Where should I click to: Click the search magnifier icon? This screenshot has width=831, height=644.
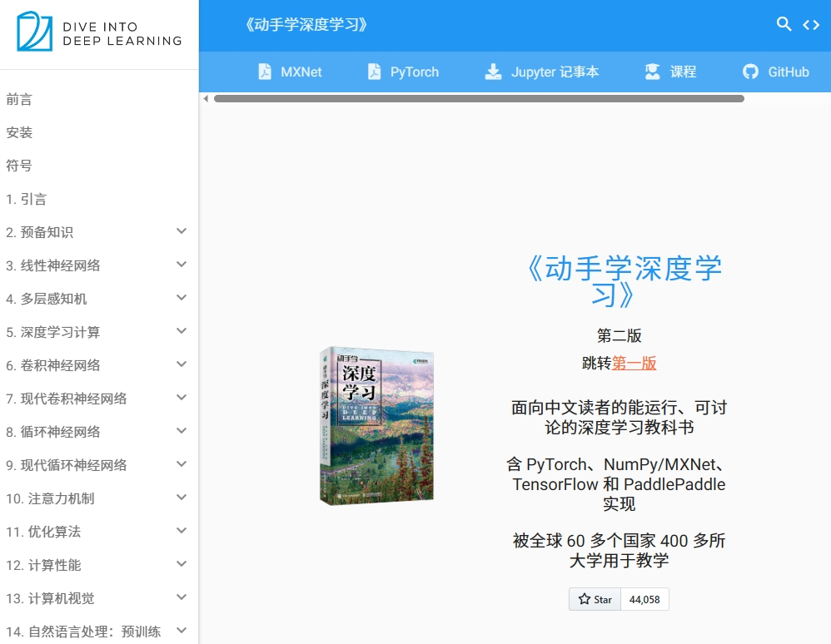point(784,24)
